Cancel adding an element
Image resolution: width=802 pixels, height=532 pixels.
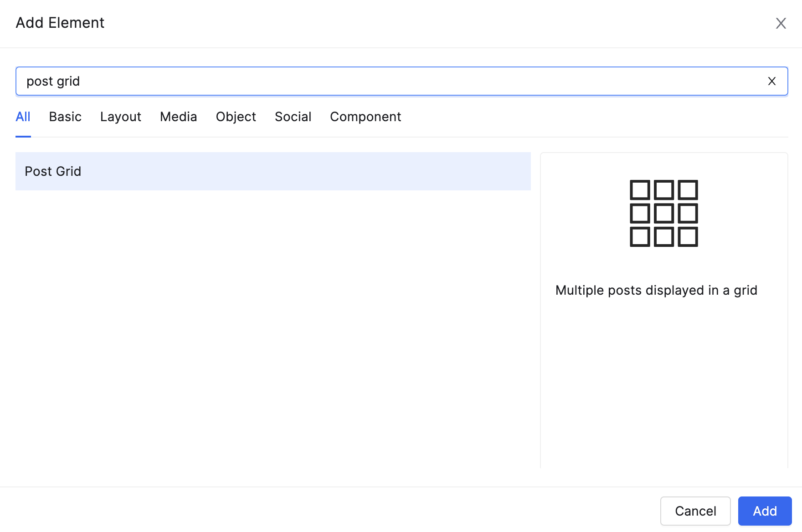click(695, 511)
